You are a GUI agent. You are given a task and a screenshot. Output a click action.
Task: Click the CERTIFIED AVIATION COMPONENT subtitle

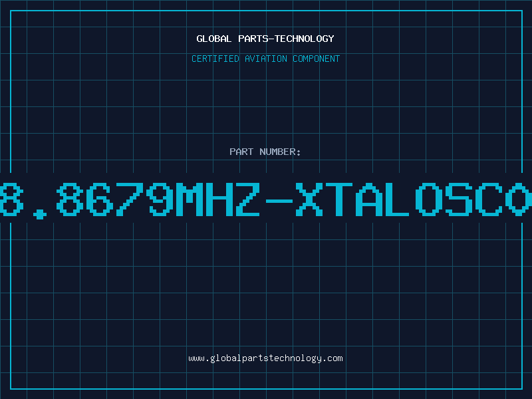[265, 59]
